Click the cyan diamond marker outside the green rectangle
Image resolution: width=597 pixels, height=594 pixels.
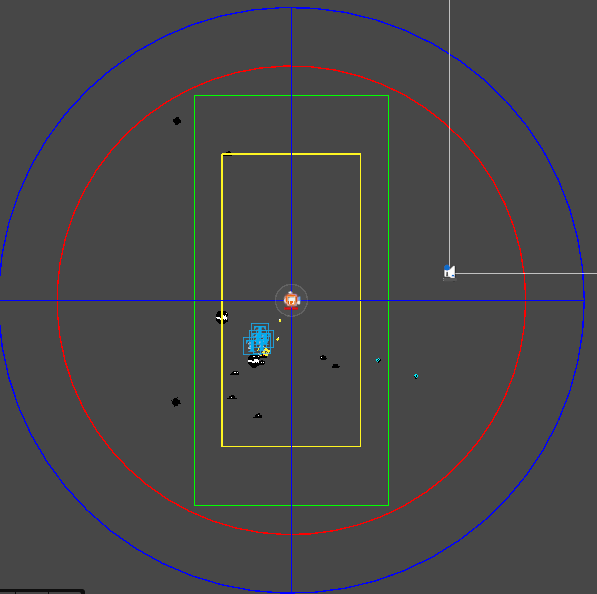pyautogui.click(x=416, y=376)
